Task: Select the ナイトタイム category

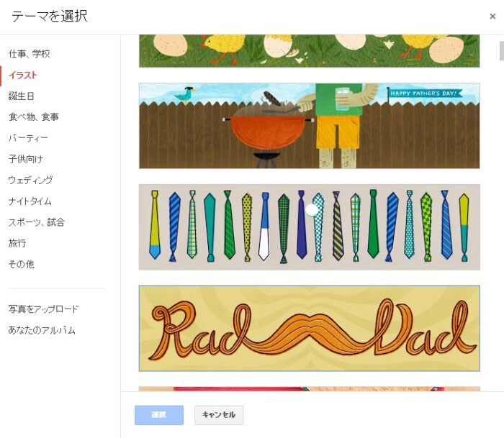Action: click(30, 201)
